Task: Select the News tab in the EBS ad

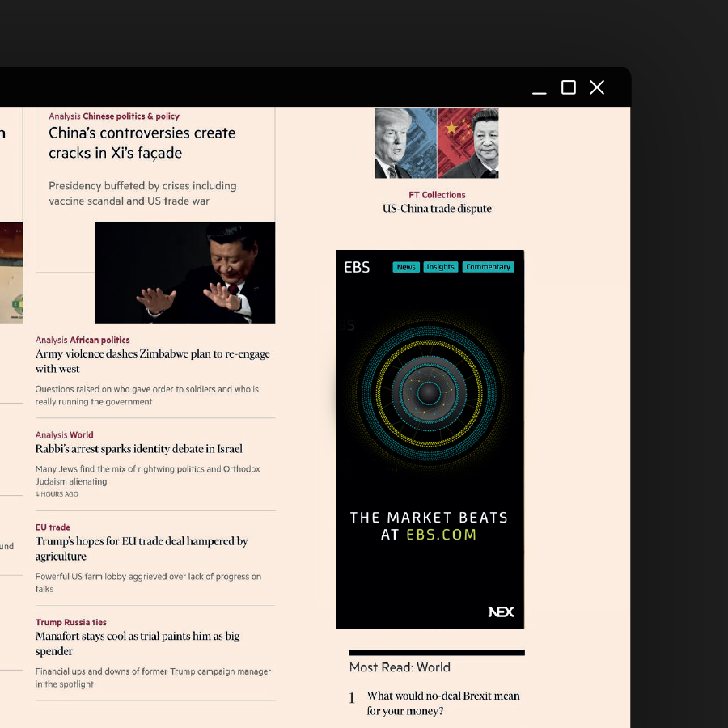Action: coord(405,266)
